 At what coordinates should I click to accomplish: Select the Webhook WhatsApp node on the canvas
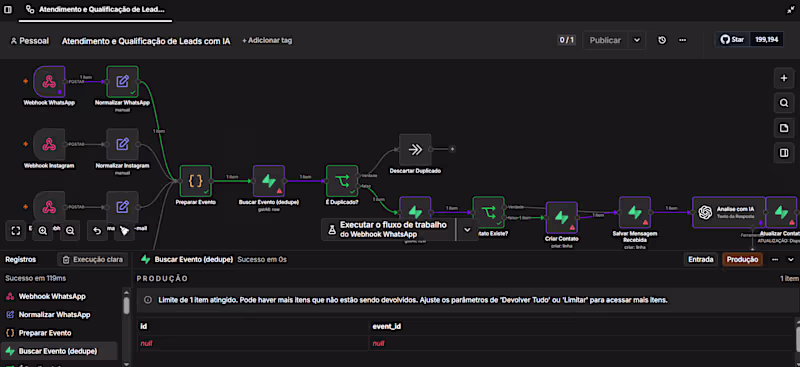pos(49,82)
